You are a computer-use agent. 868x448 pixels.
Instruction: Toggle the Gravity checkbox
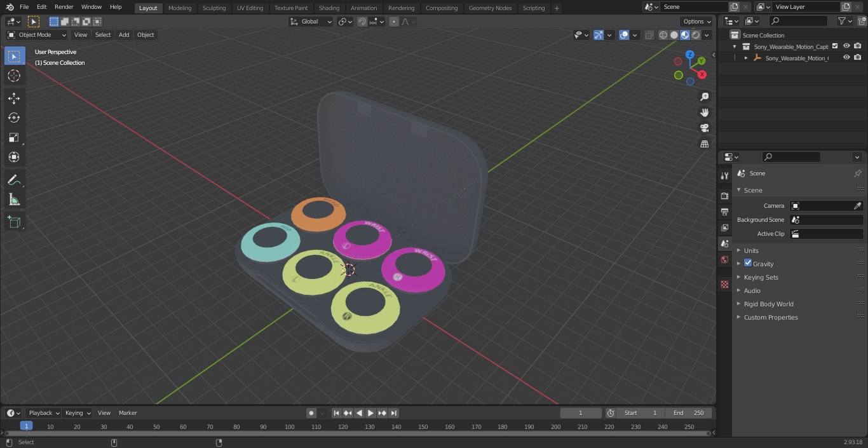point(748,263)
